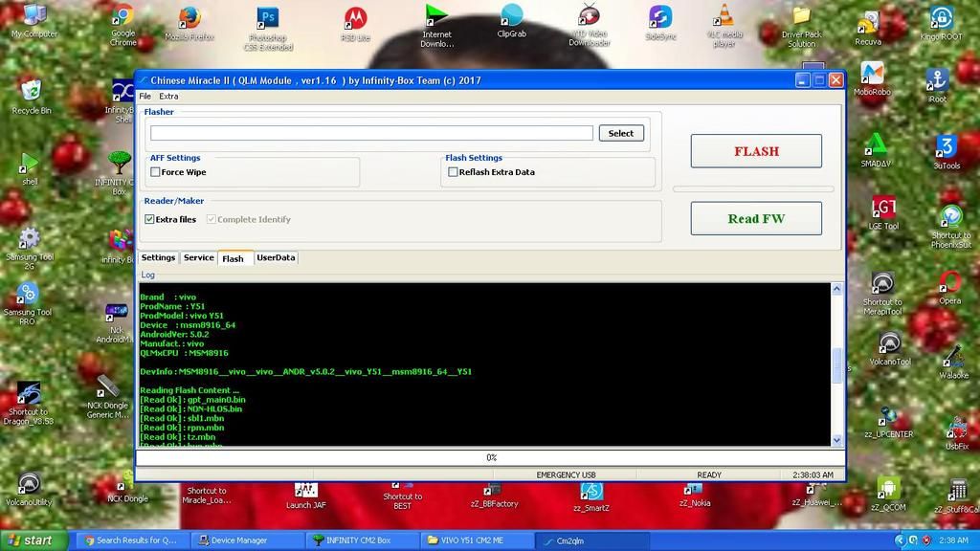
Task: Open the File menu
Action: coord(145,97)
